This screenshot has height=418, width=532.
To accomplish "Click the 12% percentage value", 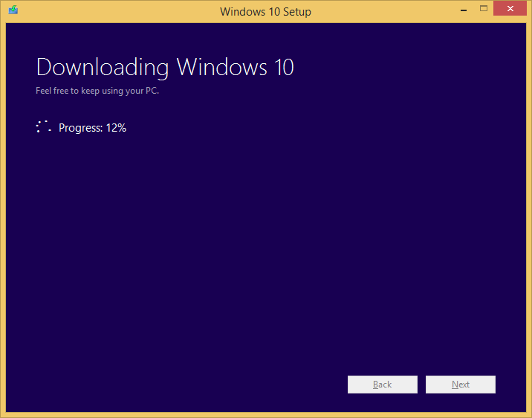I will [x=116, y=128].
